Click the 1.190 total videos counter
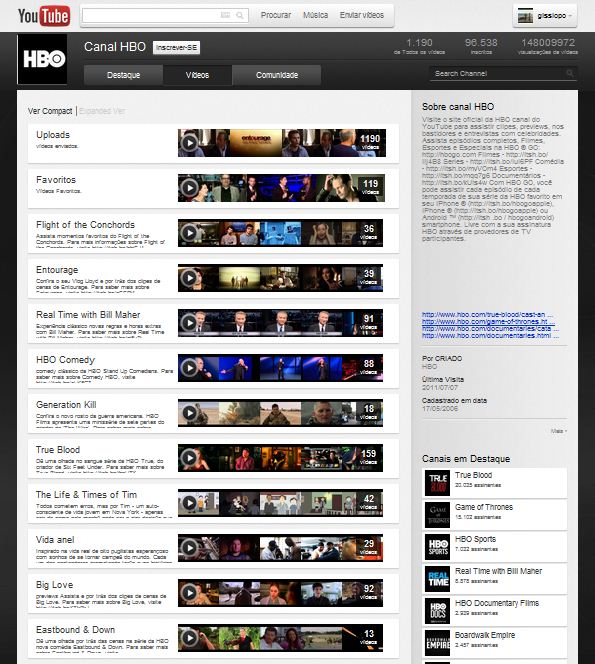The width and height of the screenshot is (595, 664). click(x=419, y=46)
